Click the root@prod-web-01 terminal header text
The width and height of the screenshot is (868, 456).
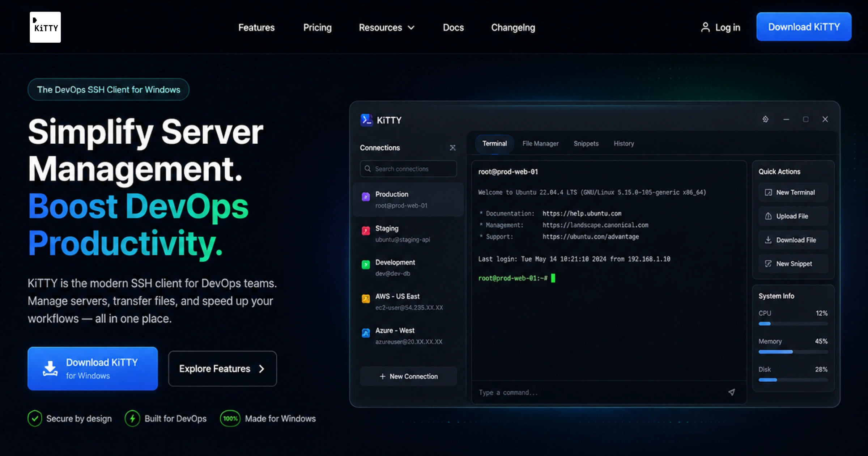508,172
